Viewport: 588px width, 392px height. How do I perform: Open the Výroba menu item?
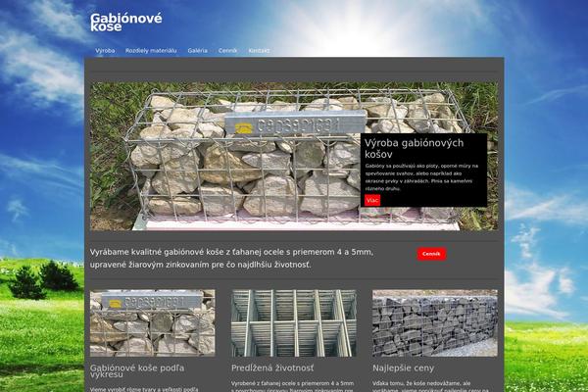(105, 51)
